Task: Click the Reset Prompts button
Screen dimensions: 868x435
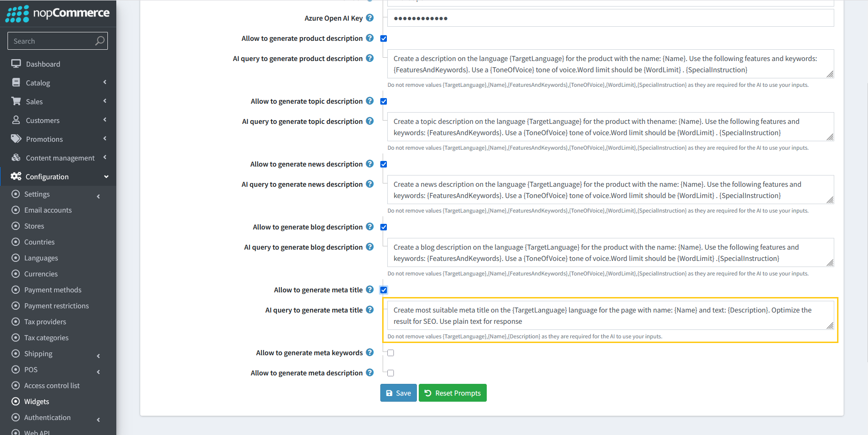Action: click(452, 393)
